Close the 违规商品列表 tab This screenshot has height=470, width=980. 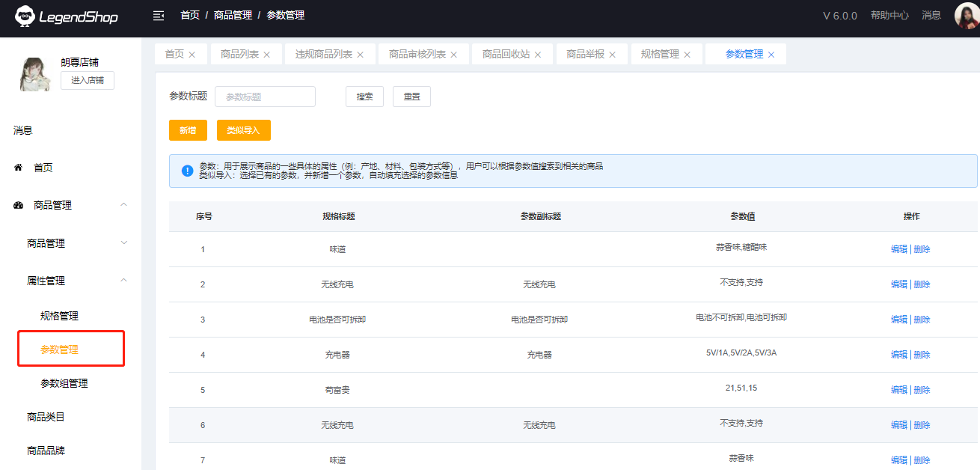(361, 55)
